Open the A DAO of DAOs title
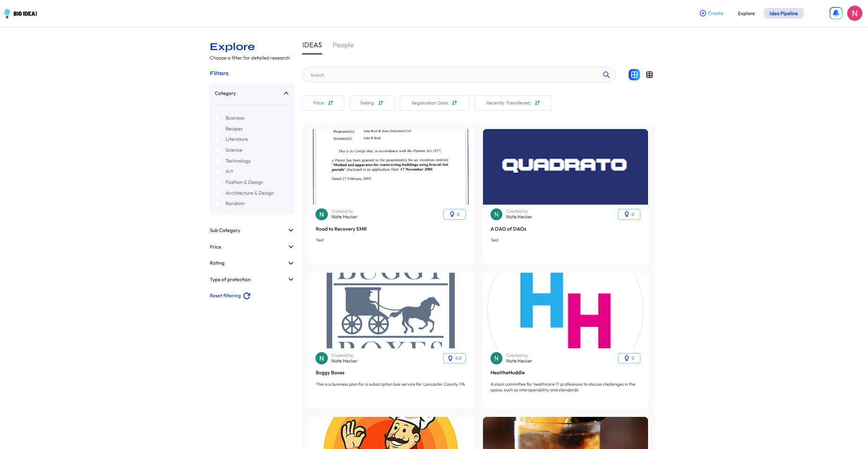868x449 pixels. pos(508,229)
